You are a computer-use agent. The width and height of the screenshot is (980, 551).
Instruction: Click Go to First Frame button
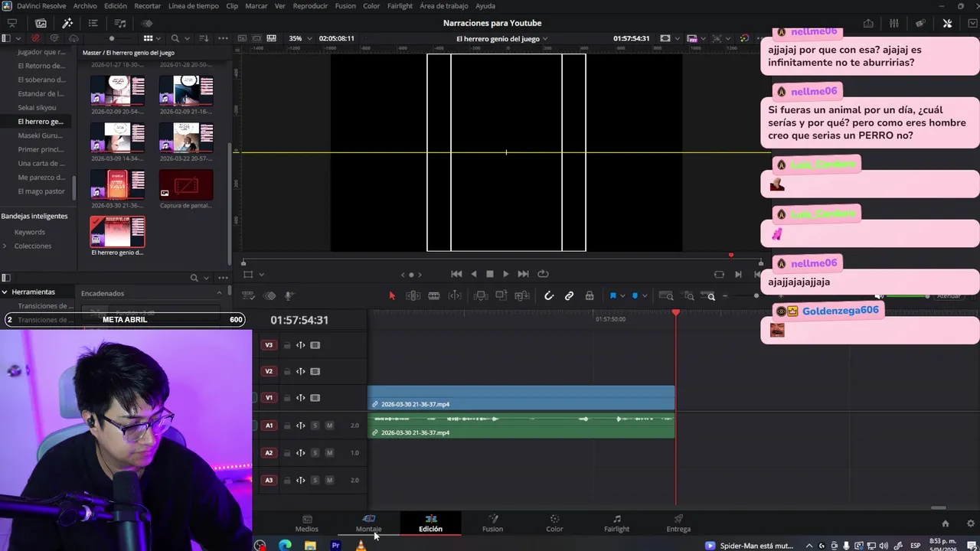click(x=456, y=274)
